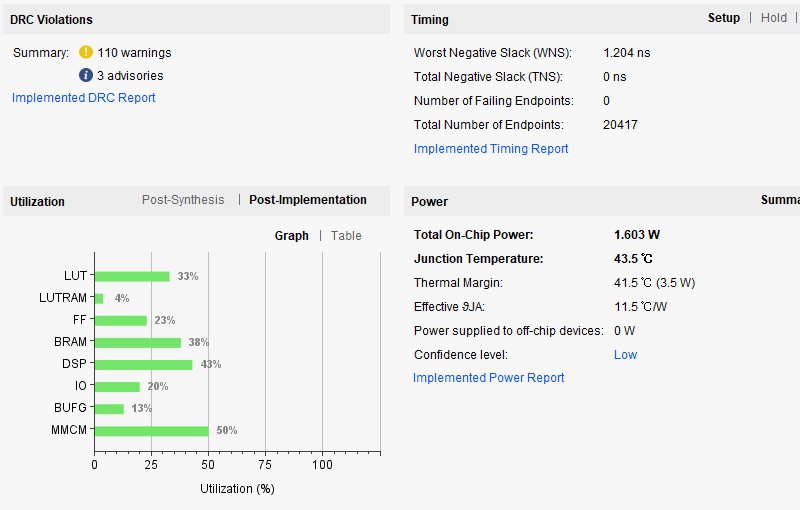Image resolution: width=800 pixels, height=510 pixels.
Task: Switch to the Hold timing tab
Action: [774, 18]
